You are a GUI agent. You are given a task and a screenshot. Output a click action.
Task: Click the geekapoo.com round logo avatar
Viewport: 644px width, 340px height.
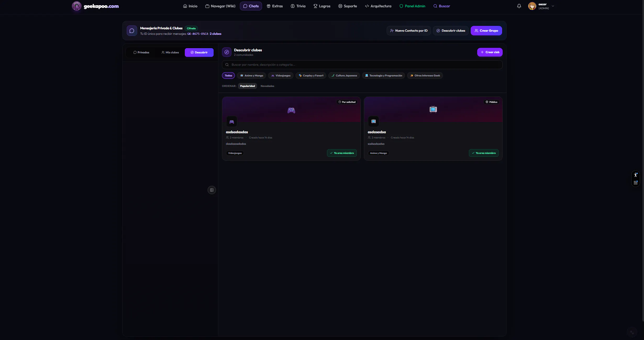point(77,6)
